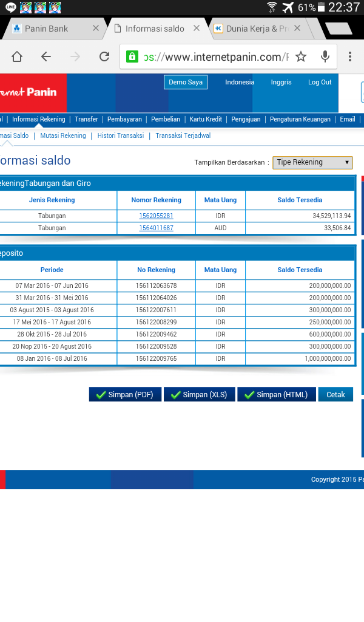This screenshot has height=622, width=364.
Task: Switch language to Indonesia
Action: coord(240,82)
